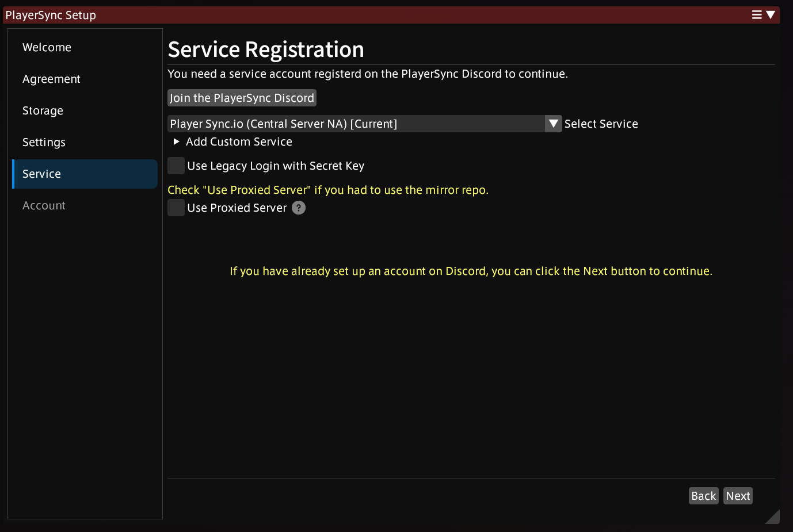This screenshot has width=793, height=532.
Task: Click the PlayerSync Setup title bar
Action: pyautogui.click(x=345, y=15)
